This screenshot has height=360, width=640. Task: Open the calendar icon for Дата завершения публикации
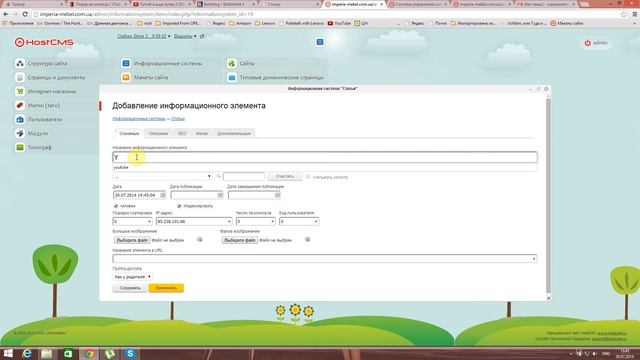[x=278, y=195]
